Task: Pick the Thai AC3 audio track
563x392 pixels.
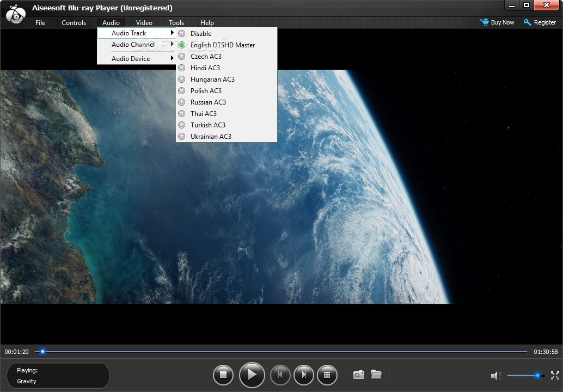Action: point(227,113)
